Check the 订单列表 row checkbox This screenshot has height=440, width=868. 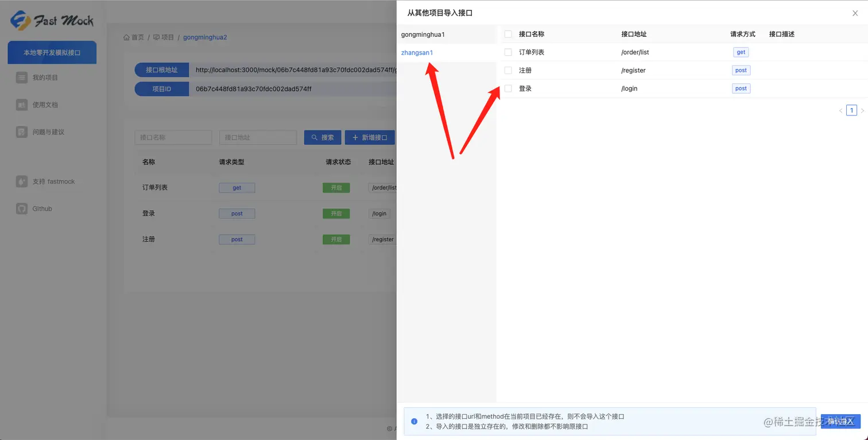(508, 52)
